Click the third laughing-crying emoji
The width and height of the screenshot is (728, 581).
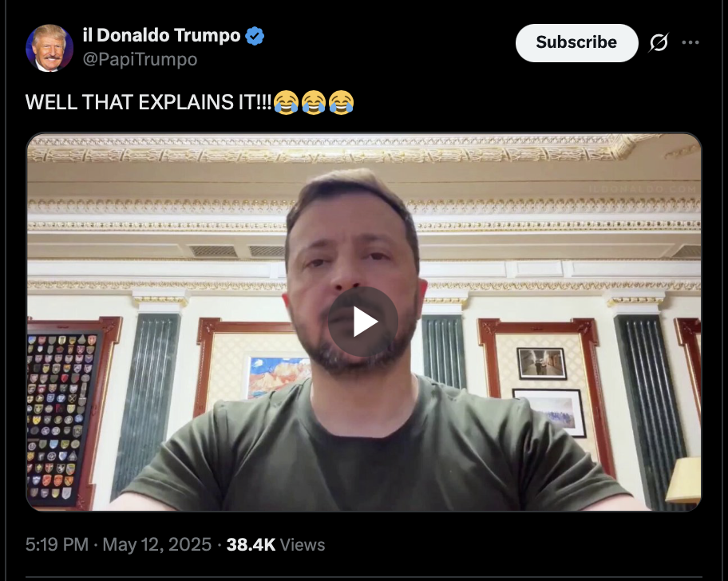click(342, 102)
